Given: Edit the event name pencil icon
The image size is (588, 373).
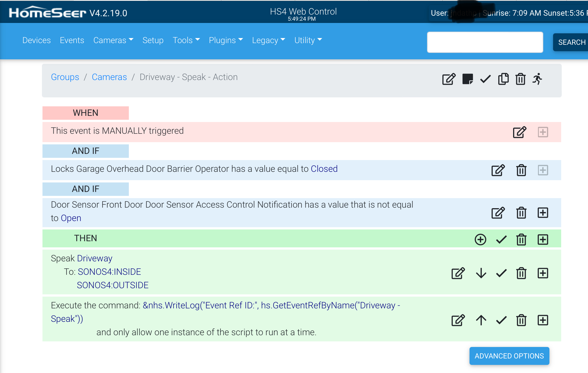Looking at the screenshot, I should click(449, 79).
